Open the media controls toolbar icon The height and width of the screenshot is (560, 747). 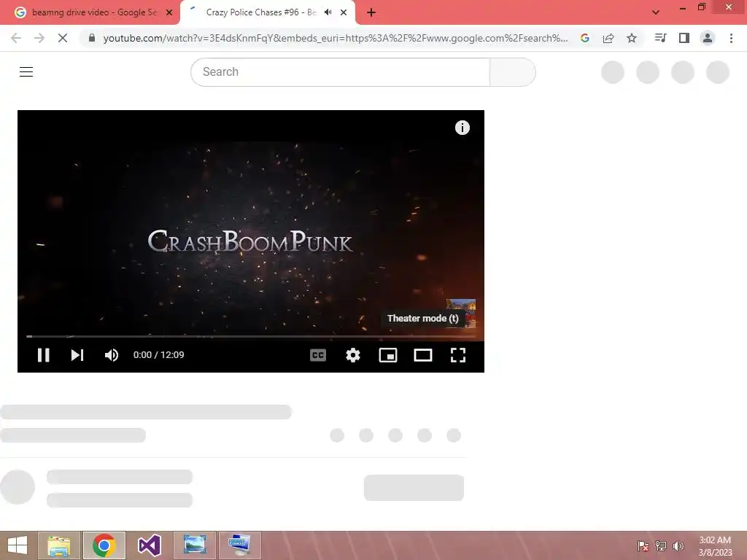660,38
